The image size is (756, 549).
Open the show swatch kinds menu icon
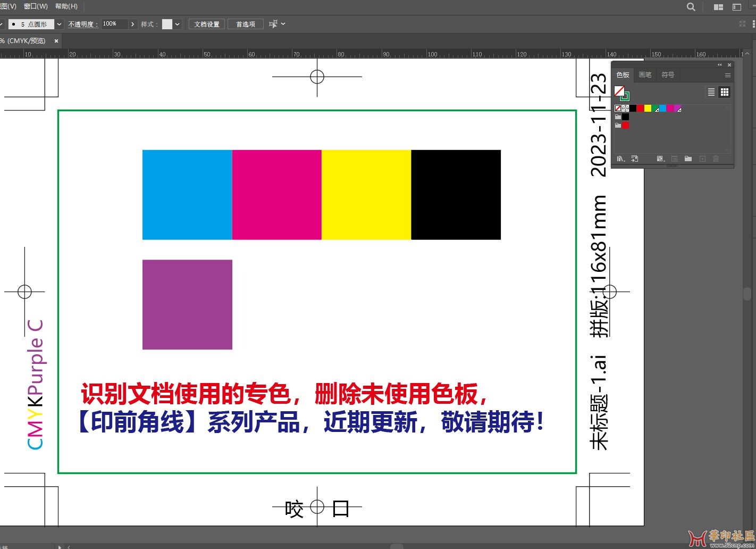point(661,159)
